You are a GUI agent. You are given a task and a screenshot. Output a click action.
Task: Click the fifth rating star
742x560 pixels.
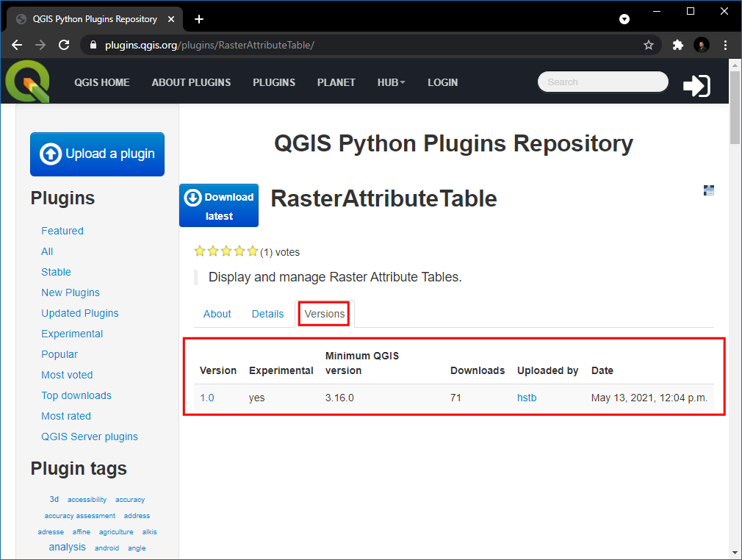(x=253, y=251)
